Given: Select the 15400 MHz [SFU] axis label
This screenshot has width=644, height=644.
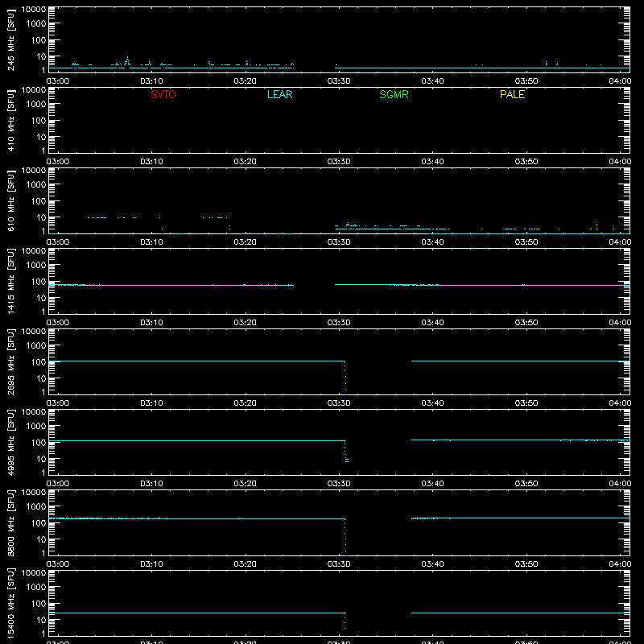Looking at the screenshot, I should point(10,603).
